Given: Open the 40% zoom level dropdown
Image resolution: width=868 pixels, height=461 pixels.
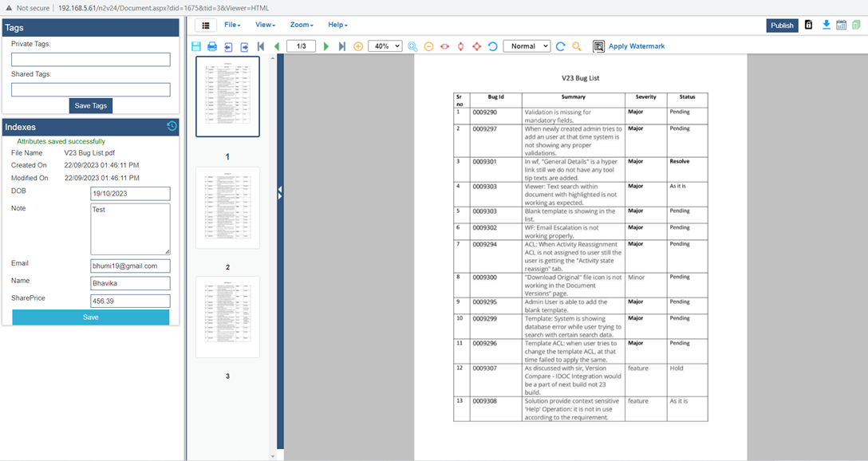Looking at the screenshot, I should (x=385, y=46).
